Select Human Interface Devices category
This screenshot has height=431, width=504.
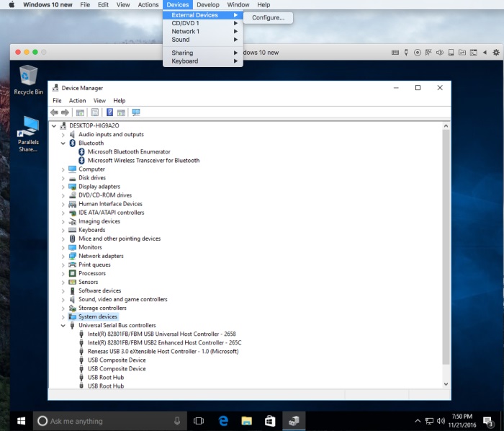tap(110, 204)
